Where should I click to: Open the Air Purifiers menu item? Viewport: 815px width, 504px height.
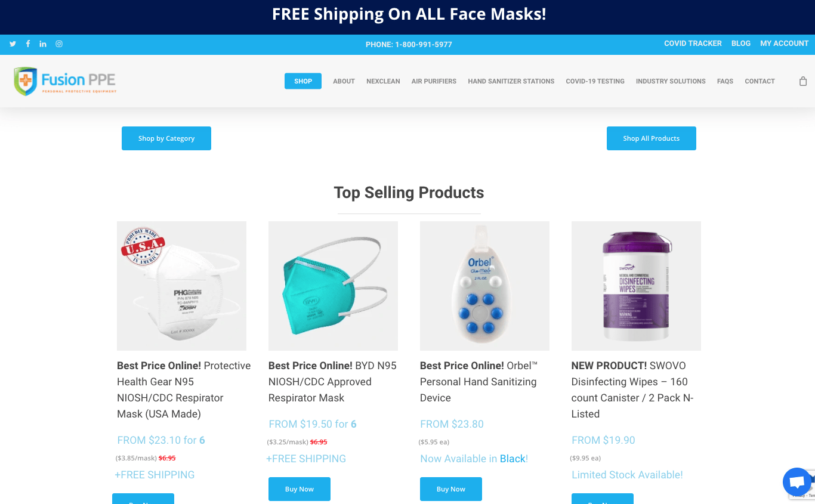(x=434, y=81)
